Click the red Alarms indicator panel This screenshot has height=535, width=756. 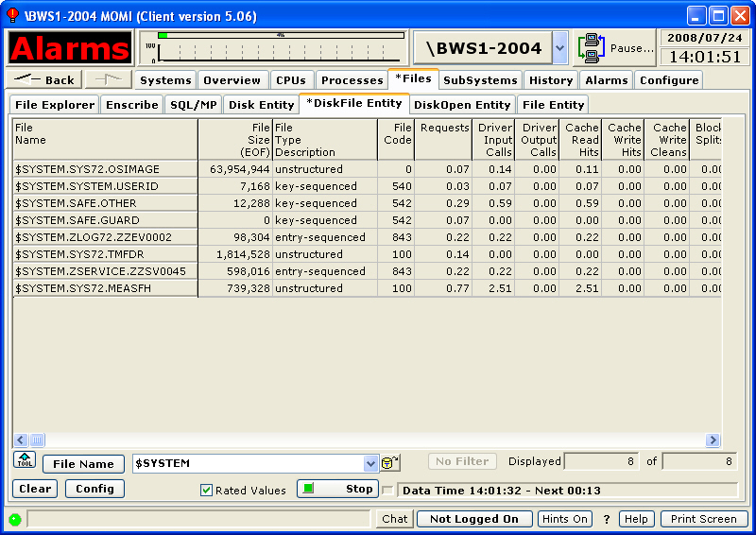point(71,47)
